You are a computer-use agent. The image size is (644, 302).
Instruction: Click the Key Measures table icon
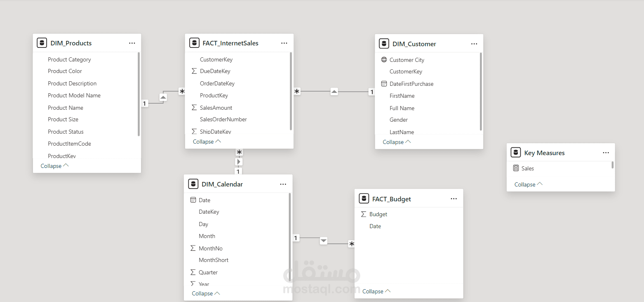click(x=516, y=153)
